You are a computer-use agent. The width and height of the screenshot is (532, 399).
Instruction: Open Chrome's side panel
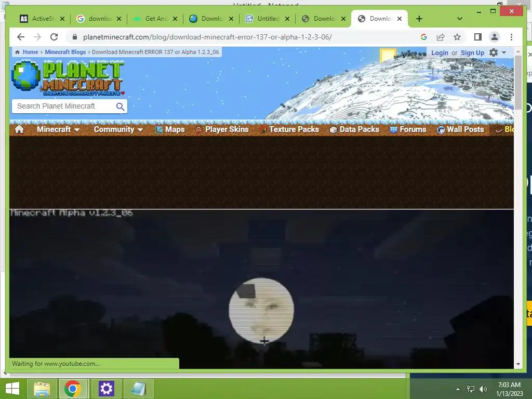click(478, 37)
